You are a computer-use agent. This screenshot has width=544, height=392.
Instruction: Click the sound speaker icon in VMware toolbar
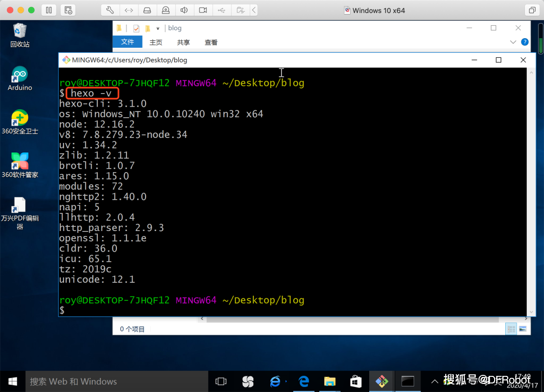point(184,10)
